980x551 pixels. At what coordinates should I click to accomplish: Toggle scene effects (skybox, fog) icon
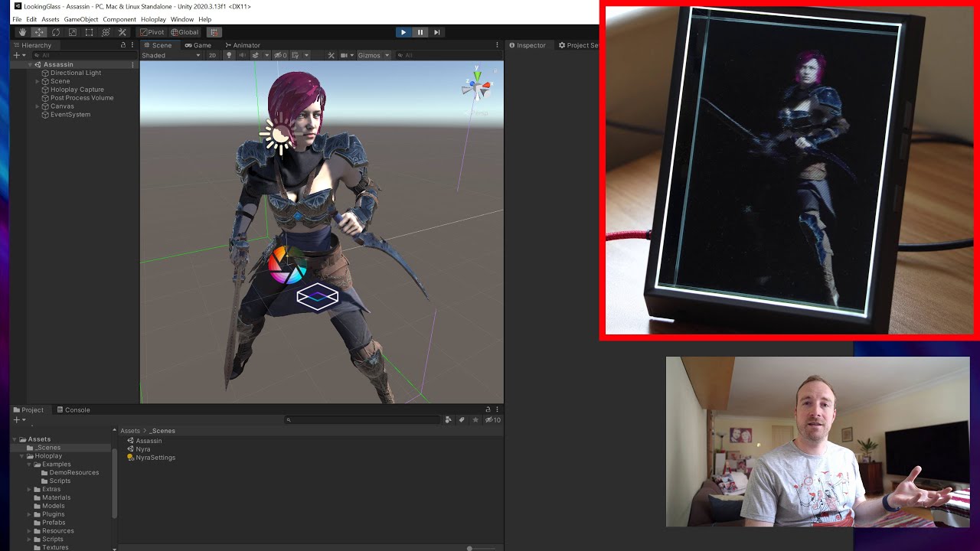tap(256, 55)
